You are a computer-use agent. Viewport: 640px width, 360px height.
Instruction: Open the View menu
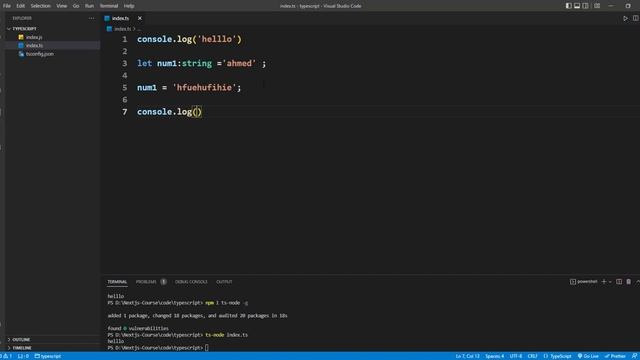pyautogui.click(x=62, y=6)
